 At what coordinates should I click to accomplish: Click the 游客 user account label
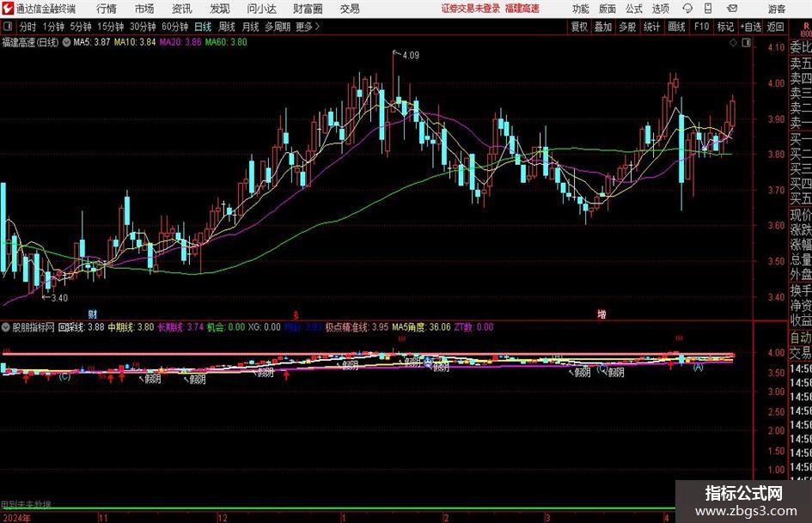(777, 9)
